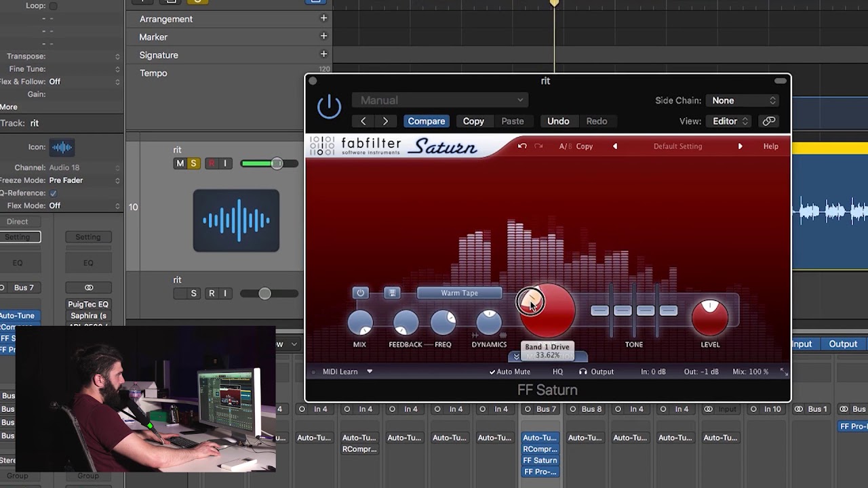Screen dimensions: 868x488
Task: Go to the previous plugin setting arrow
Action: tap(363, 121)
